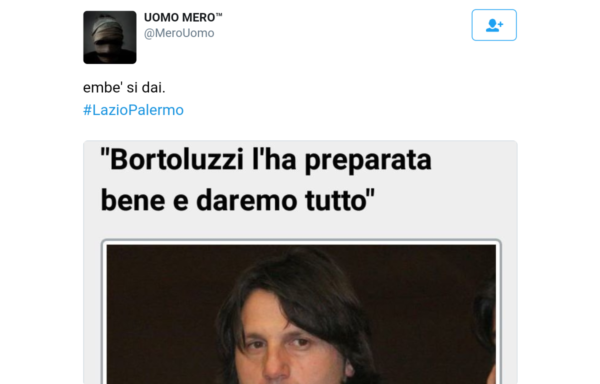Click the @MeroUomo handle
600x384 pixels.
pos(179,33)
